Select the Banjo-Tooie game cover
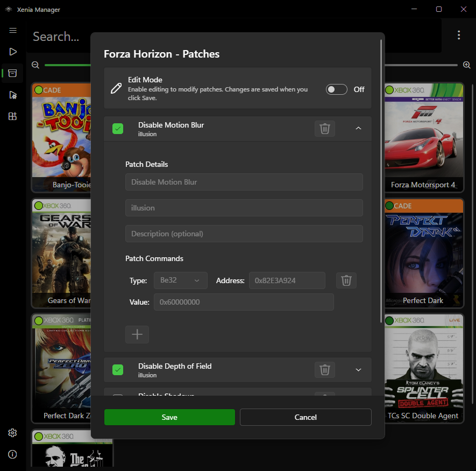Image resolution: width=476 pixels, height=471 pixels. coord(61,137)
